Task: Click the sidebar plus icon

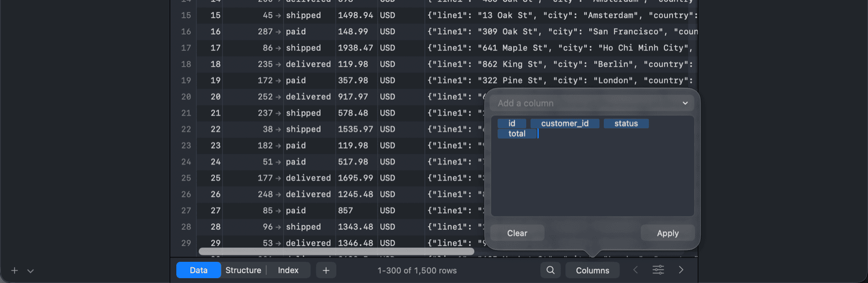Action: click(15, 271)
